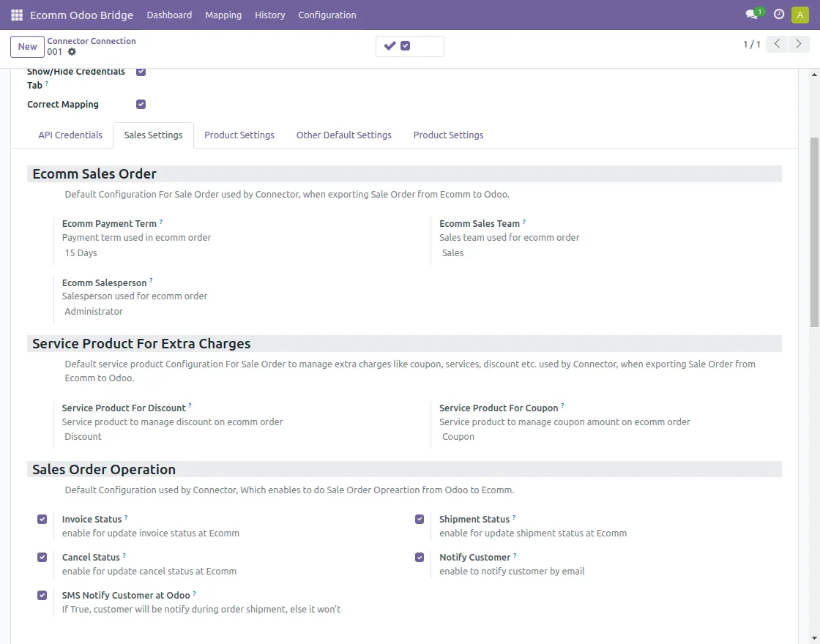The image size is (820, 644).
Task: Switch to the API Credentials tab
Action: 70,135
